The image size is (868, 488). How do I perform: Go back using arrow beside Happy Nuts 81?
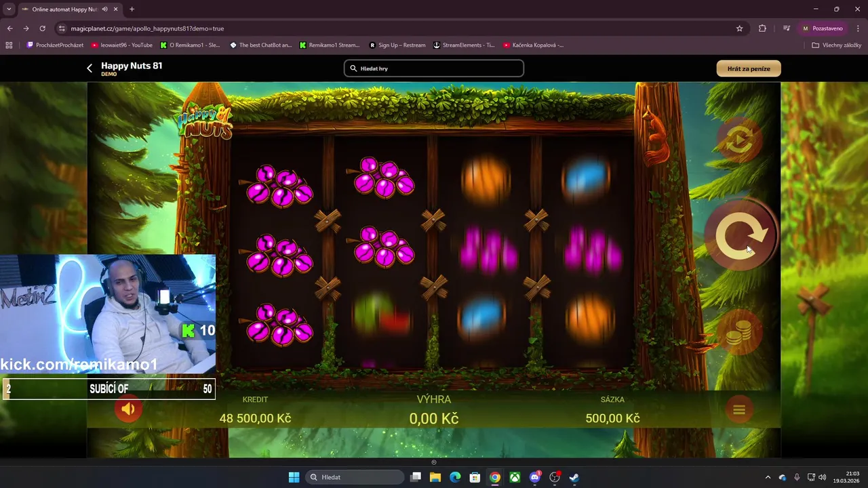point(90,68)
